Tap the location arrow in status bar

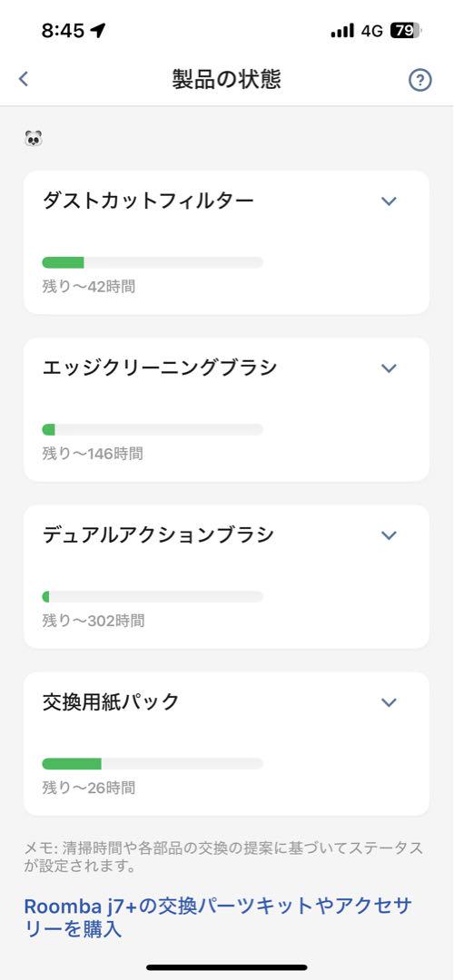(x=98, y=30)
